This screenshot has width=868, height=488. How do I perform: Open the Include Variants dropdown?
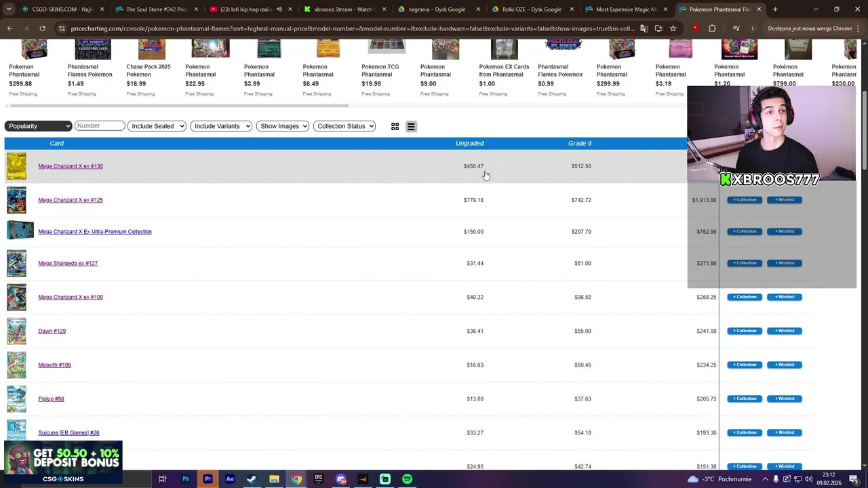tap(221, 126)
